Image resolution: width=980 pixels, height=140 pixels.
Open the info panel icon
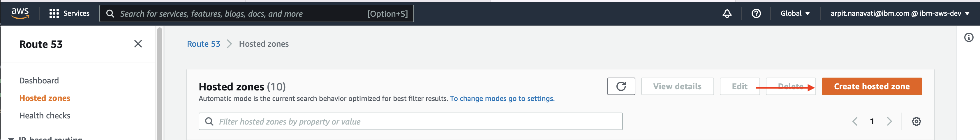969,37
